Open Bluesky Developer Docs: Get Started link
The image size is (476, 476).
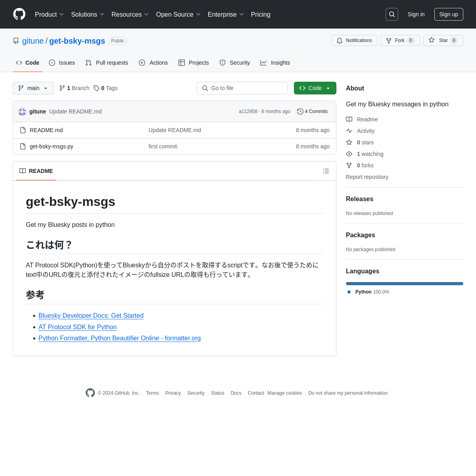(91, 315)
